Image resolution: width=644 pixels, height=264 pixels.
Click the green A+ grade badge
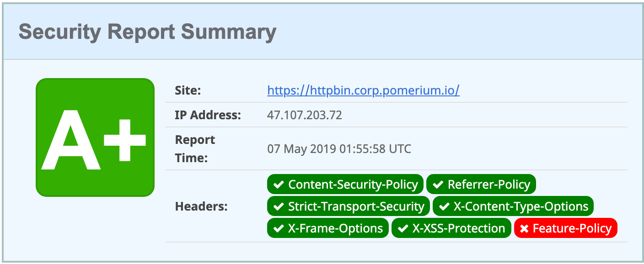coord(95,137)
